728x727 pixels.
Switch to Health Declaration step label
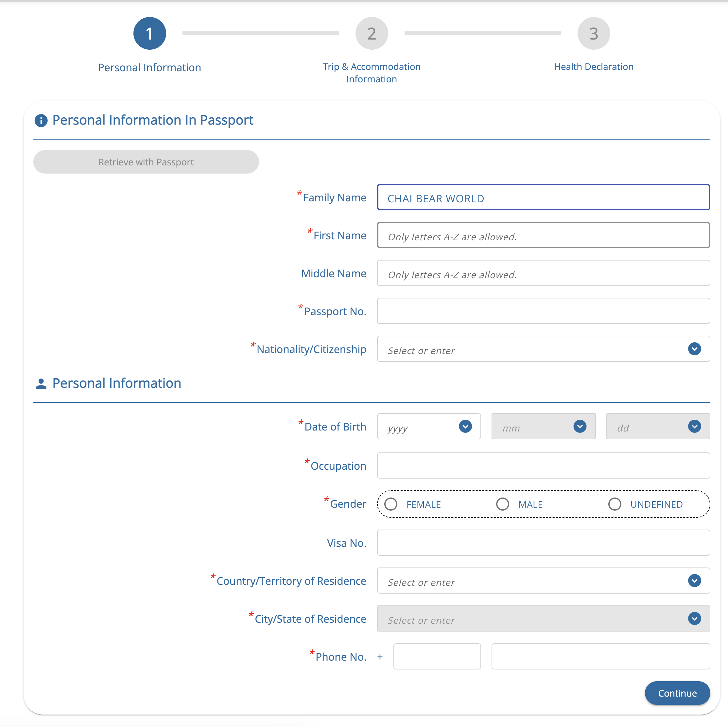[x=593, y=67]
